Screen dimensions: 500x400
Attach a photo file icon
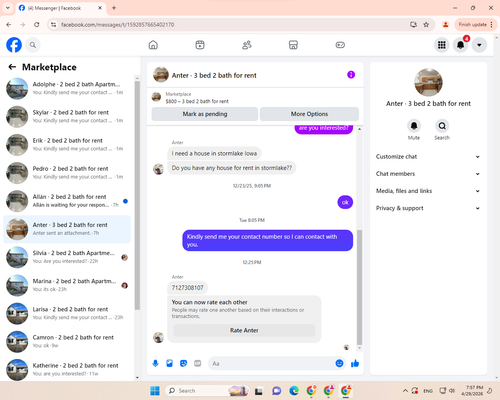click(169, 363)
